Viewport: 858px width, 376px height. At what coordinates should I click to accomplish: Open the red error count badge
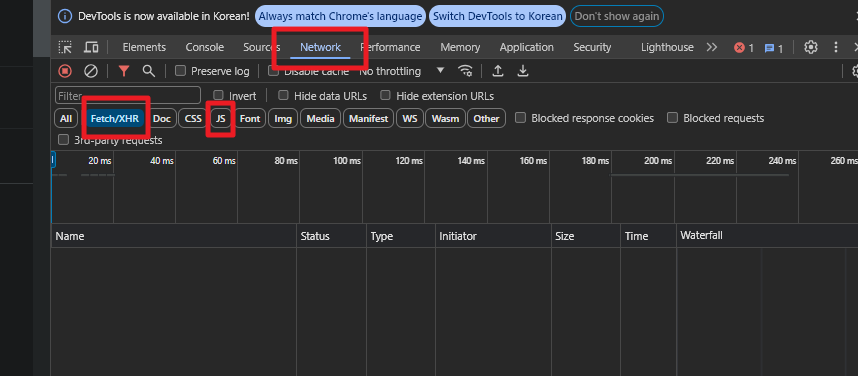[x=744, y=48]
